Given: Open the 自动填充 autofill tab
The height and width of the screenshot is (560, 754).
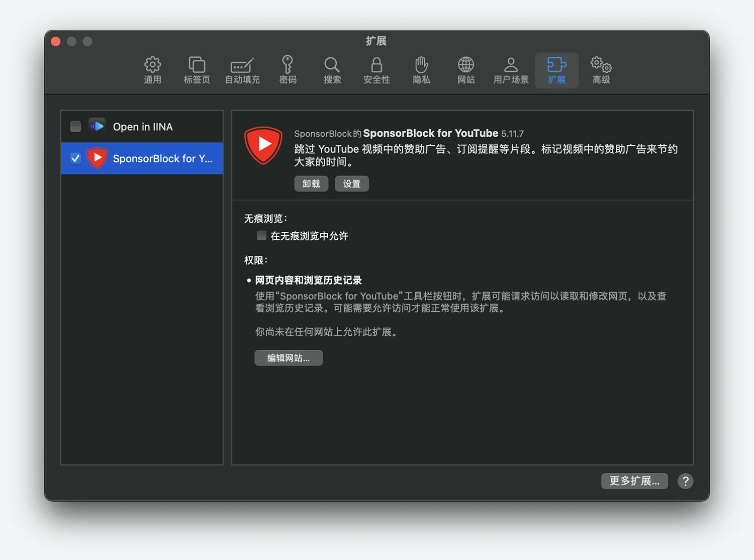Looking at the screenshot, I should pyautogui.click(x=242, y=70).
